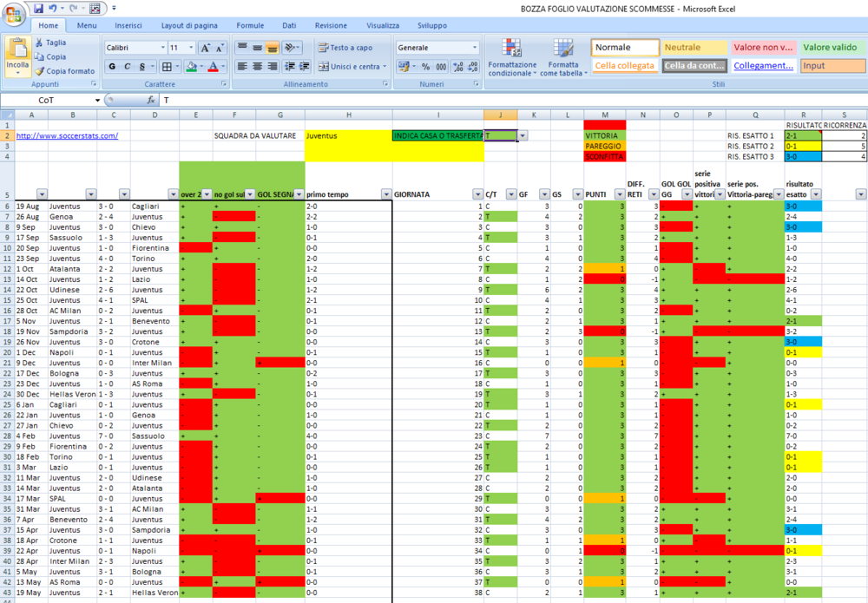The height and width of the screenshot is (603, 868).
Task: Switch to the Formule tab
Action: pyautogui.click(x=250, y=25)
